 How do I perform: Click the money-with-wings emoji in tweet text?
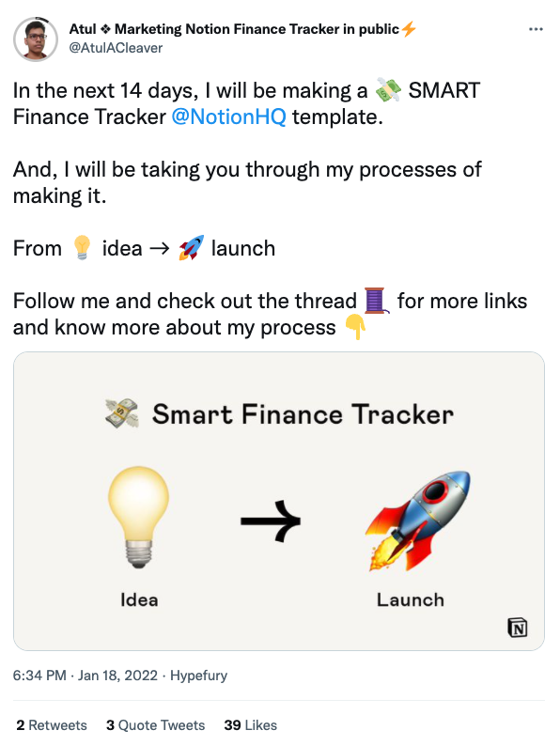click(388, 90)
